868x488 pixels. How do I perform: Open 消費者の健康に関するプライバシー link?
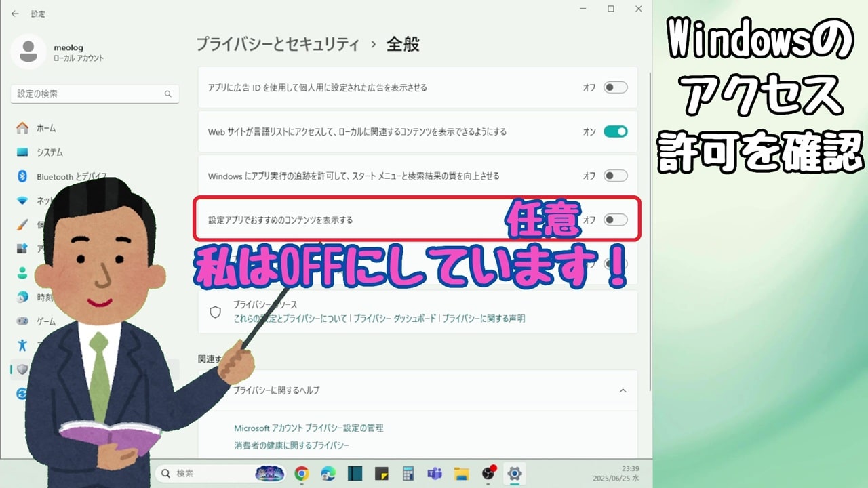tap(292, 445)
